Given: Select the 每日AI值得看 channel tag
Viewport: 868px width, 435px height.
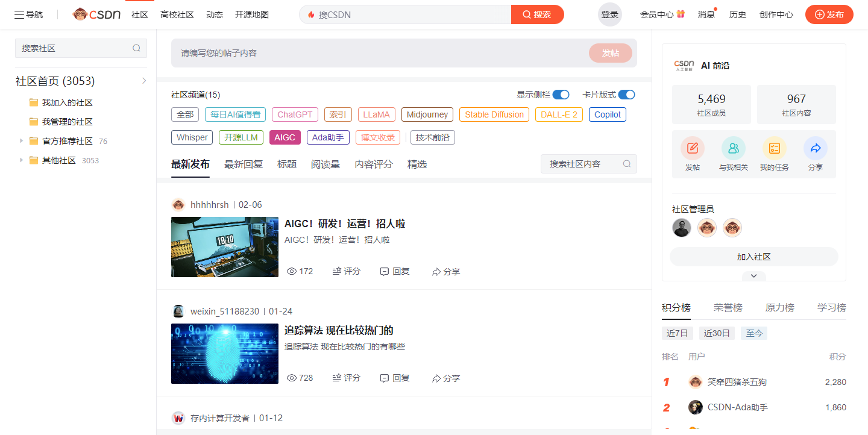Looking at the screenshot, I should tap(235, 114).
